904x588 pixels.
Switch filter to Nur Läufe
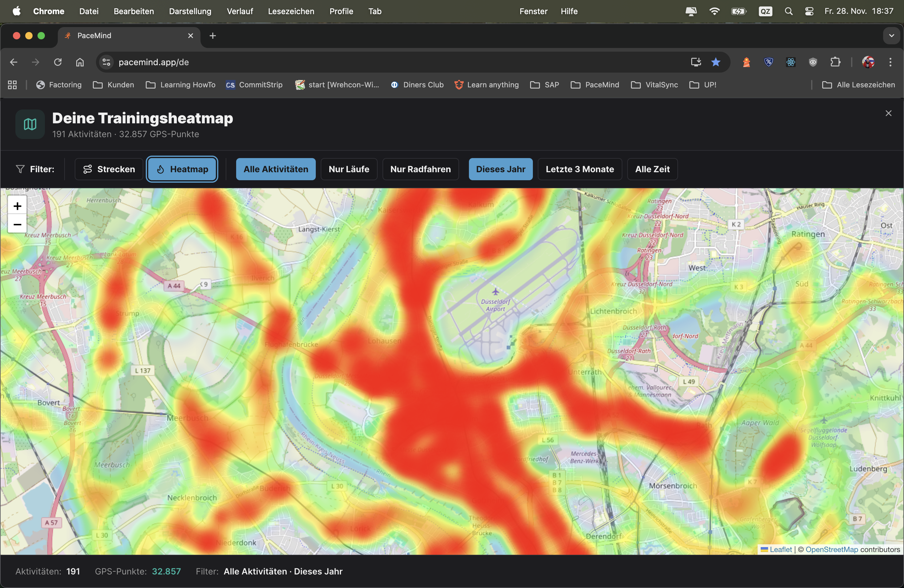point(348,169)
